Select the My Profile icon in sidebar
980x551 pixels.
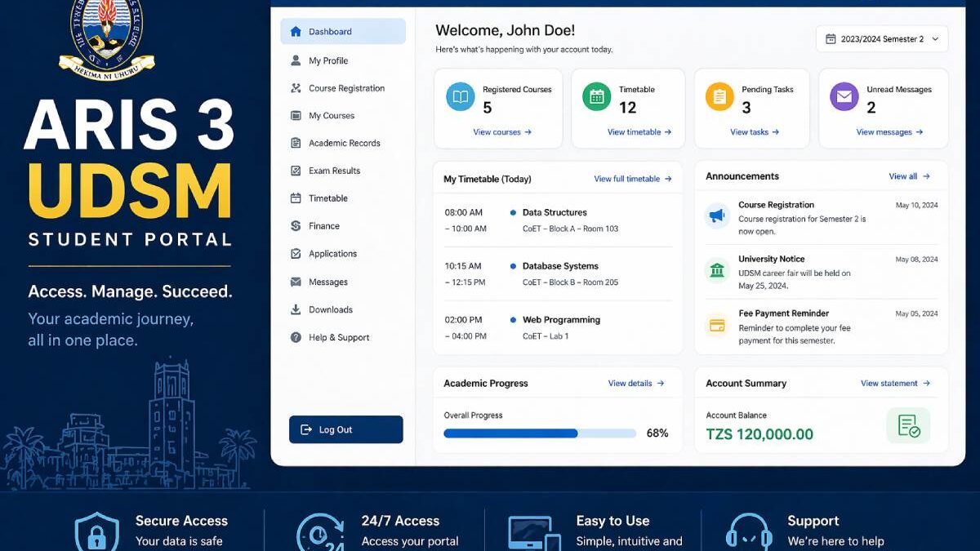pyautogui.click(x=296, y=60)
